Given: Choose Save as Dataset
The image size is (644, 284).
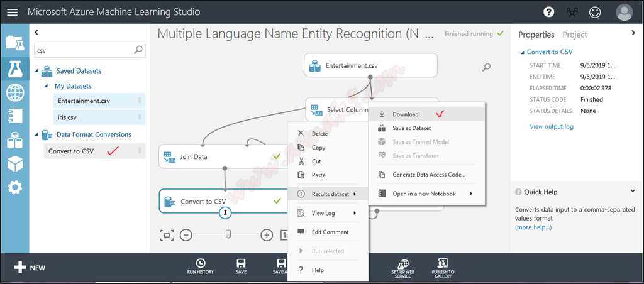Looking at the screenshot, I should point(427,128).
